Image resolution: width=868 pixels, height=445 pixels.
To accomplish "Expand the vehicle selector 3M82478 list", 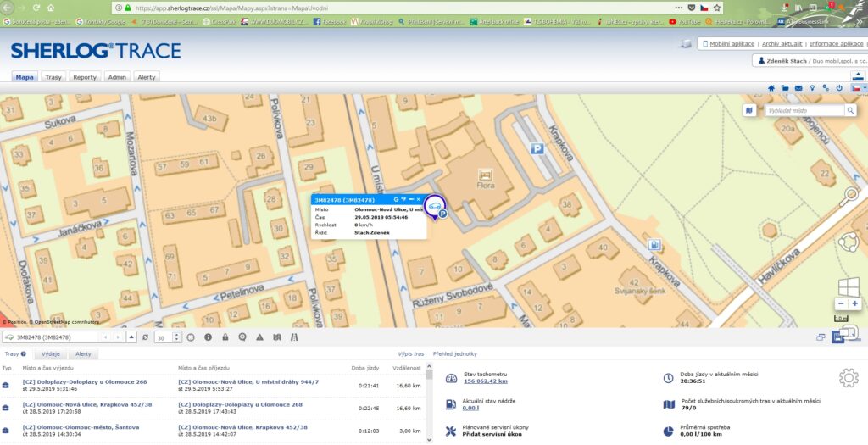I will point(131,337).
